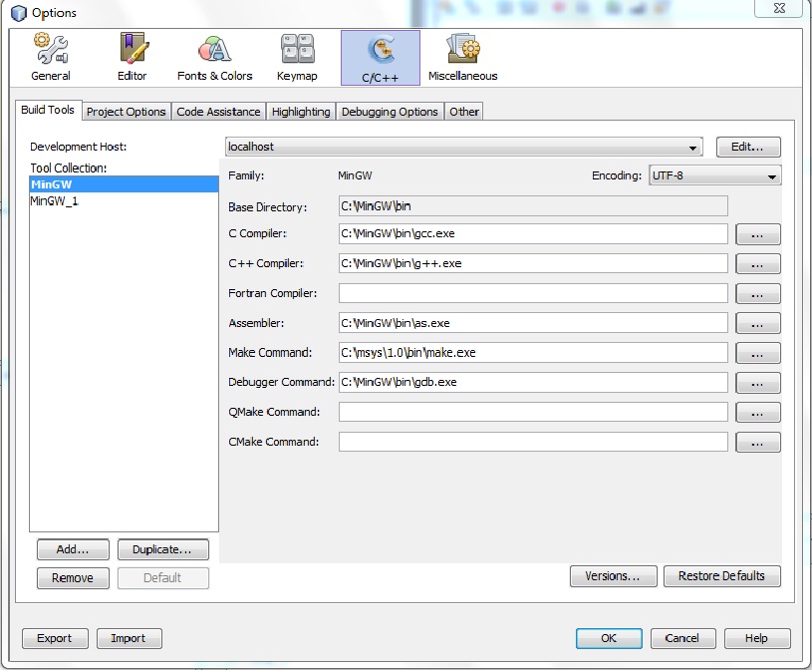This screenshot has width=812, height=671.
Task: Click the Make Command path field
Action: pyautogui.click(x=533, y=353)
